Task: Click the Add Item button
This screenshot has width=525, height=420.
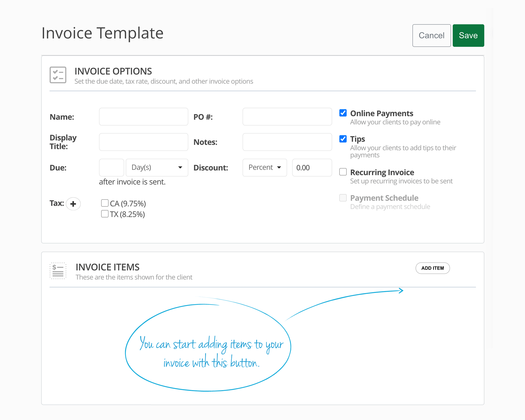Action: [433, 268]
